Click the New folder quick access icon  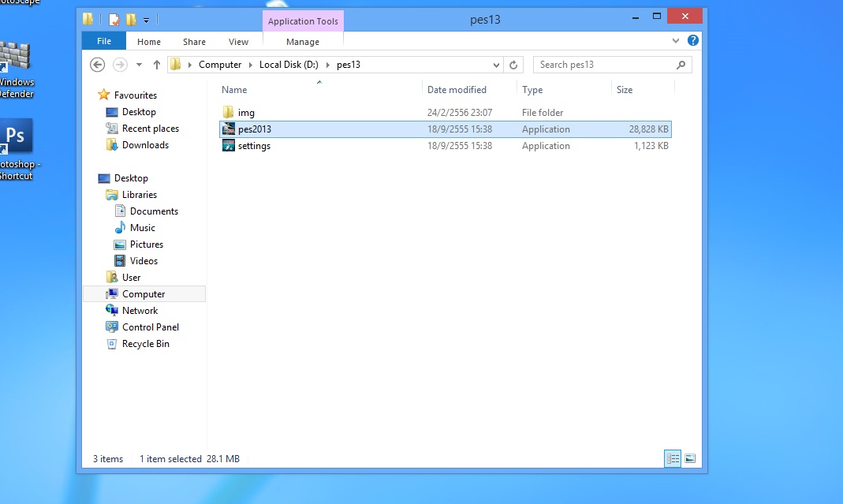pos(131,20)
